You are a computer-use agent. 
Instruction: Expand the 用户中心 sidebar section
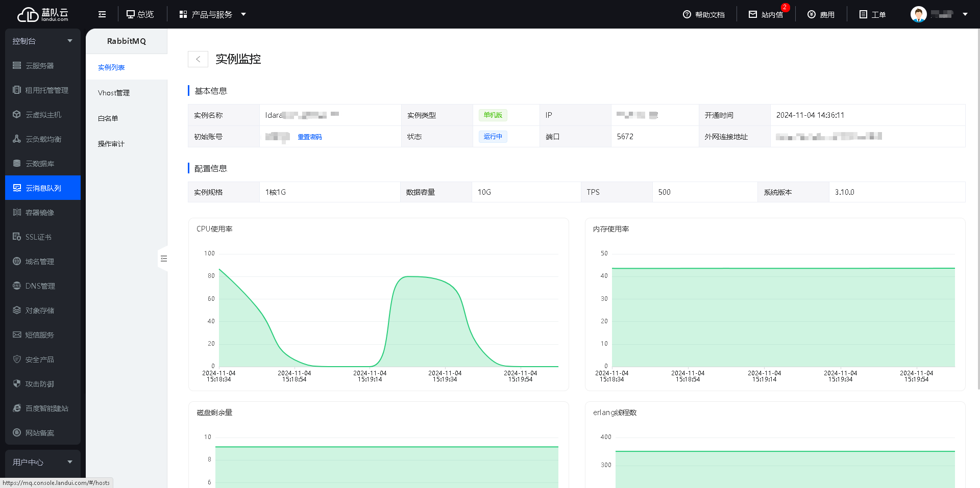click(x=70, y=462)
